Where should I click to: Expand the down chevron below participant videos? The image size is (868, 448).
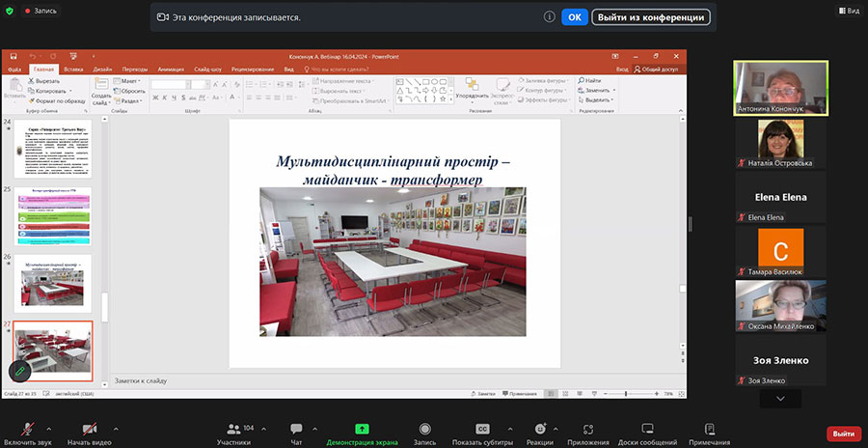pos(780,398)
